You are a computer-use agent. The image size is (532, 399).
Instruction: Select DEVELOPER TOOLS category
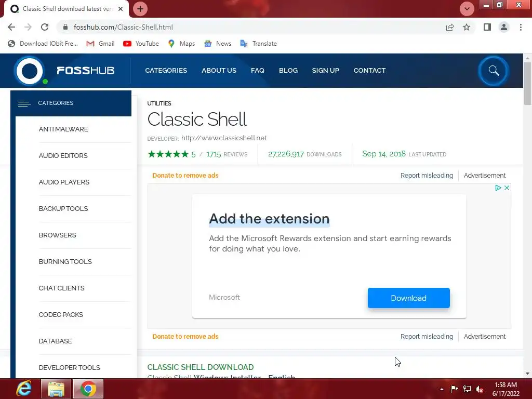pyautogui.click(x=69, y=367)
